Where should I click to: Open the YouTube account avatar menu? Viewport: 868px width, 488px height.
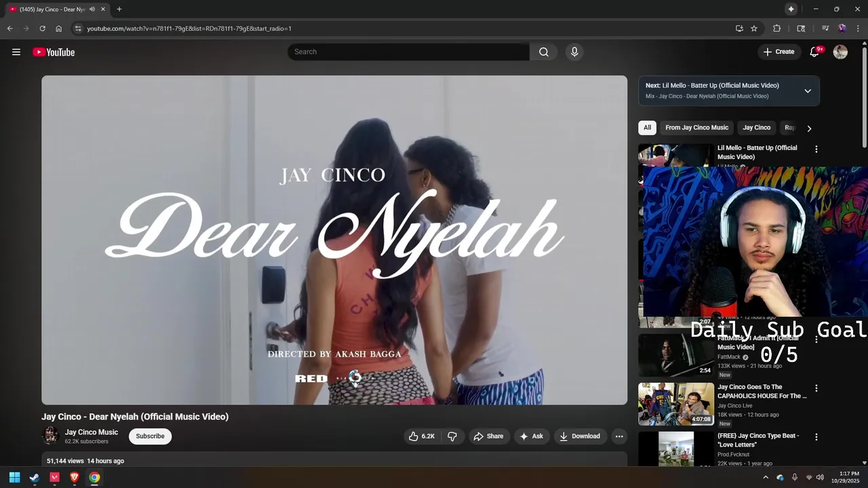[840, 52]
